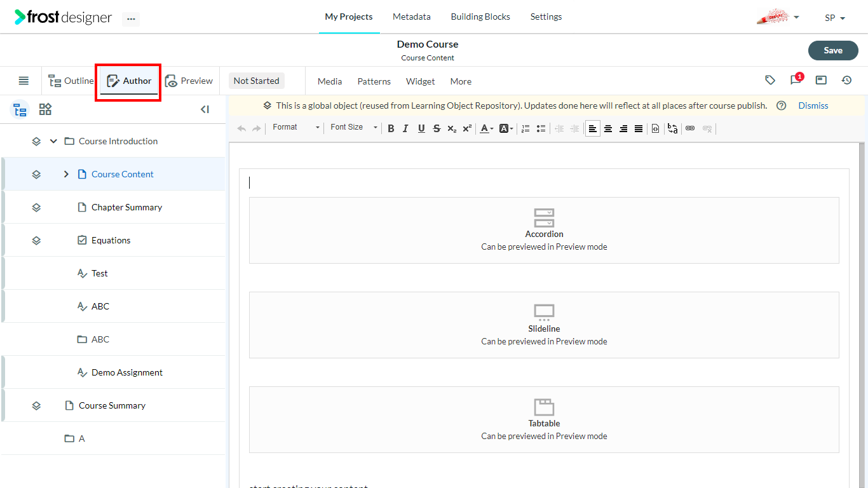Open the Patterns menu
Viewport: 868px width, 488px height.
pos(374,81)
